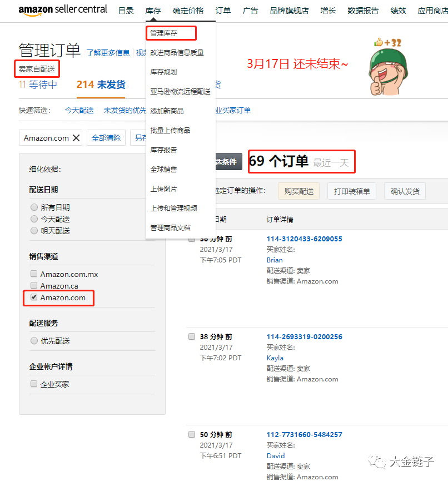
Task: Click the 确认发货 button
Action: click(405, 191)
